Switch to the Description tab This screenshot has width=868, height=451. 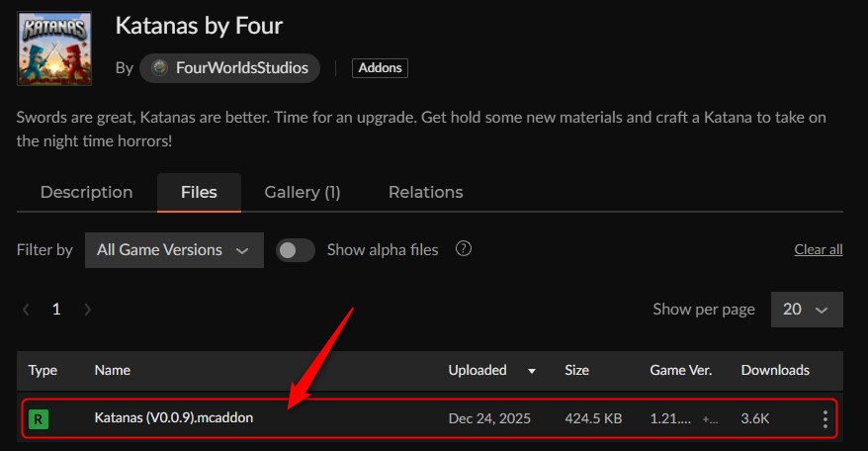click(x=86, y=192)
